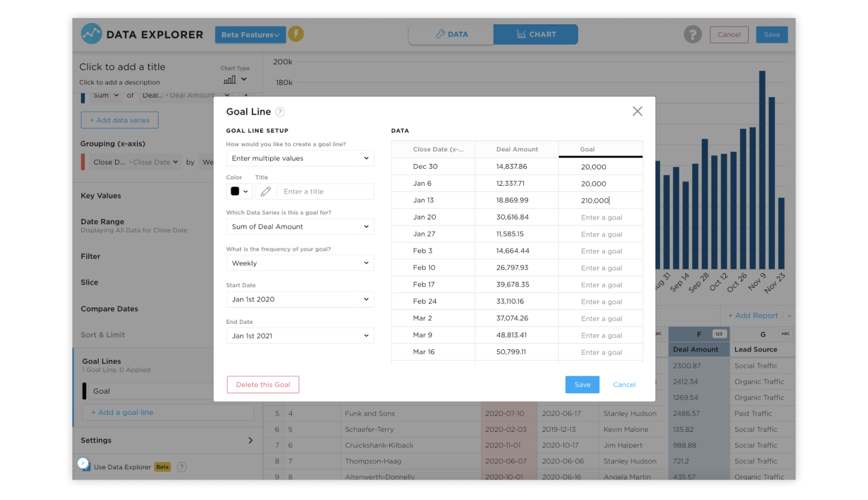Click the Delete this Goal button
The width and height of the screenshot is (868, 500).
(263, 385)
